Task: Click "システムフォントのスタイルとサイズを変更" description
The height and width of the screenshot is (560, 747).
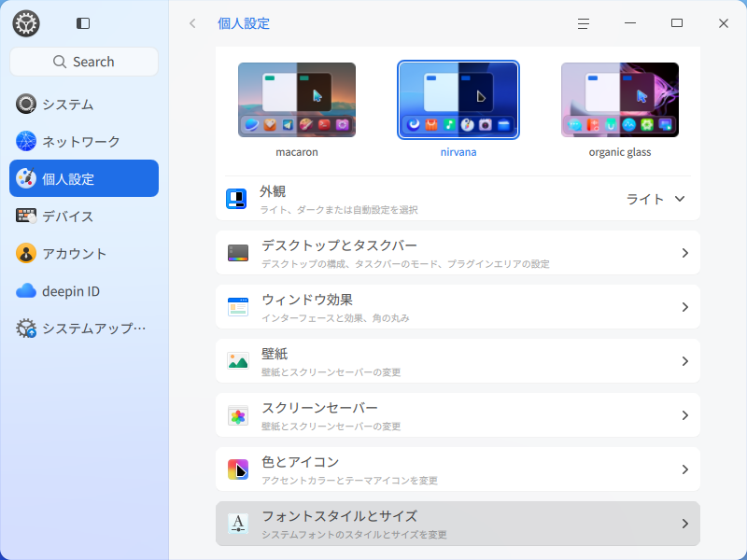Action: tap(354, 535)
